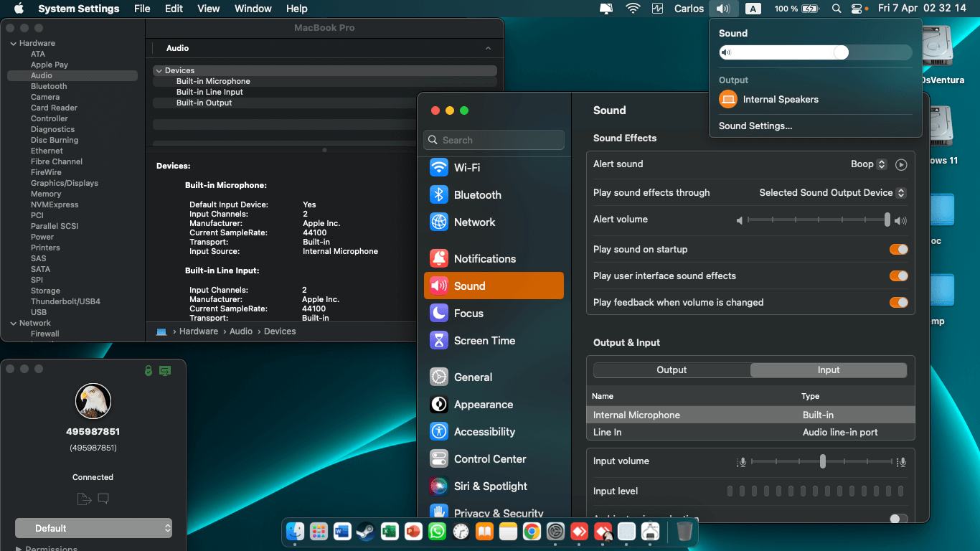Open the Edit menu
This screenshot has width=980, height=551.
pos(174,9)
